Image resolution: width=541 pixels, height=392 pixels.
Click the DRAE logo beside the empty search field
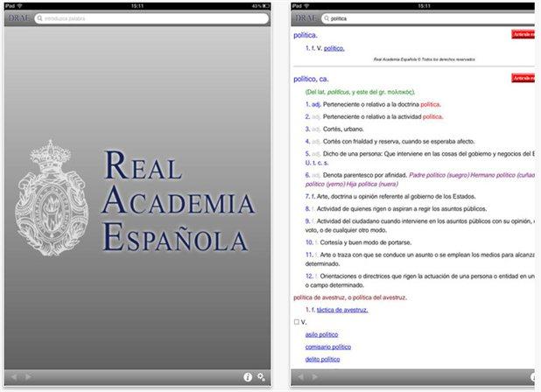pos(18,17)
